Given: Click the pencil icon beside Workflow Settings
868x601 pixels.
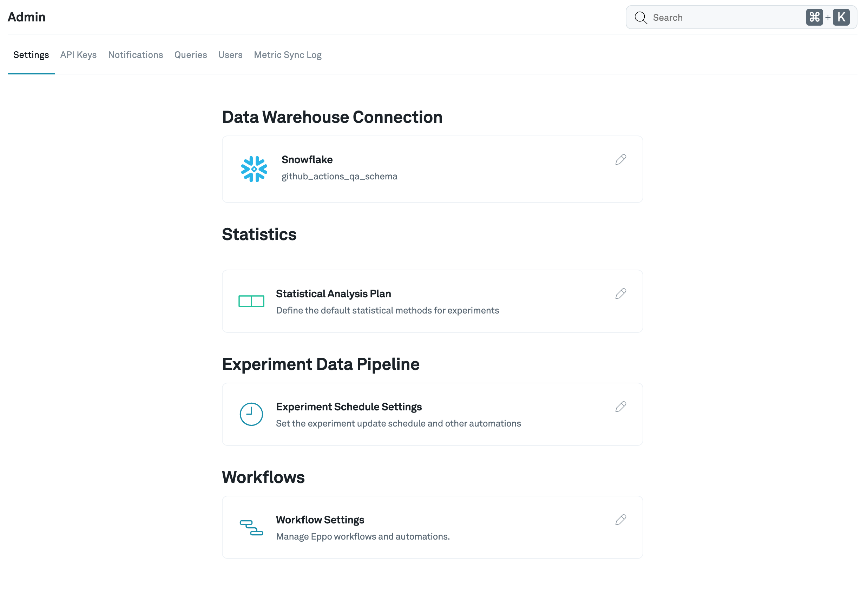Looking at the screenshot, I should tap(620, 520).
